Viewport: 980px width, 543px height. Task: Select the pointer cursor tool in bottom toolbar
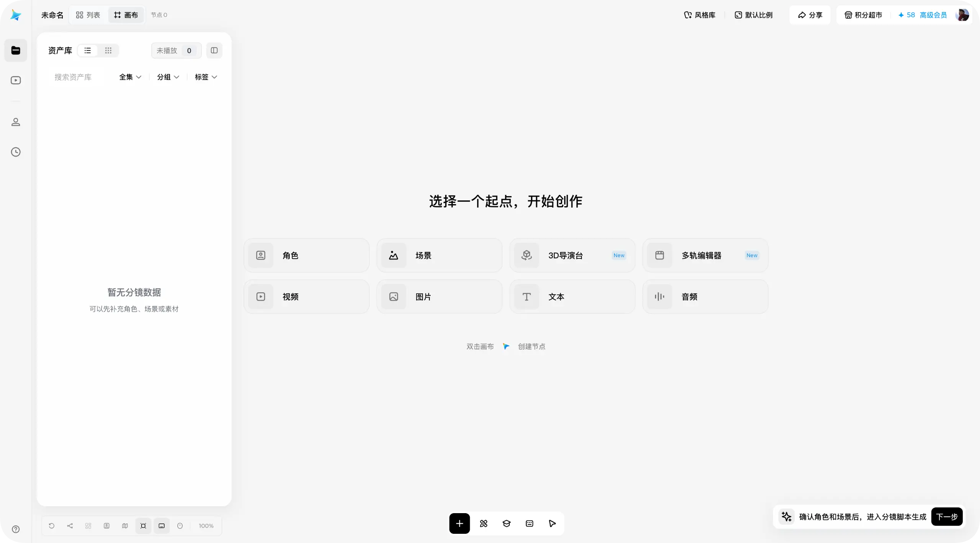[x=552, y=523]
